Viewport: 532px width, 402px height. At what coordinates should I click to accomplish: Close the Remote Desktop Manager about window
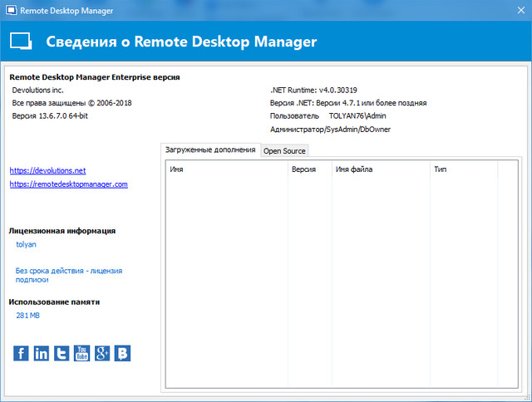[x=512, y=12]
